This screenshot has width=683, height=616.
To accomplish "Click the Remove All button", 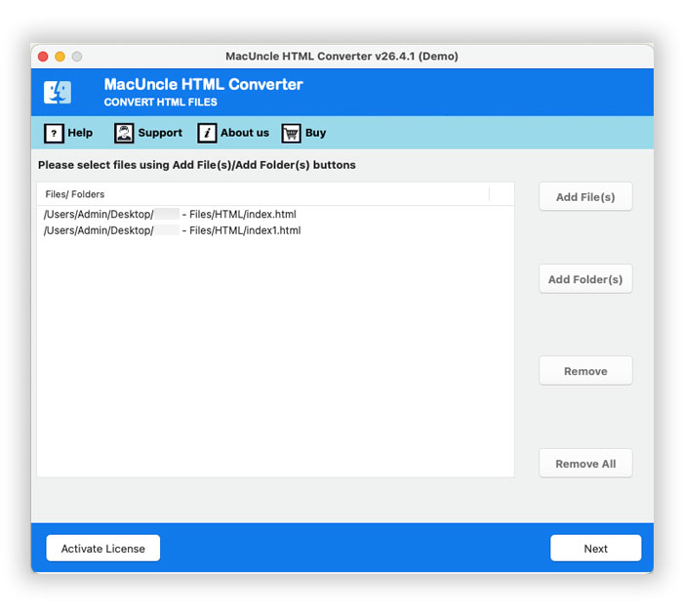I will pyautogui.click(x=585, y=464).
